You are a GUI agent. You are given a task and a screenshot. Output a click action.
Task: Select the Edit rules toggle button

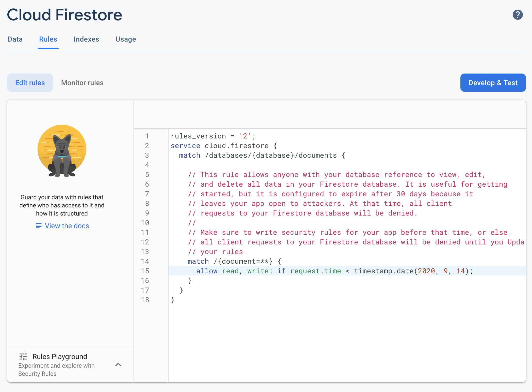coord(30,83)
